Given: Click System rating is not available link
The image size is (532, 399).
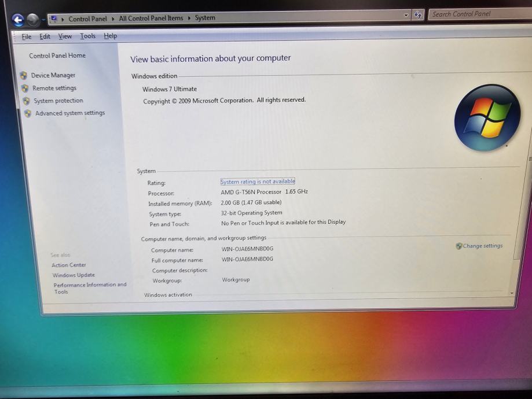Looking at the screenshot, I should click(x=258, y=182).
